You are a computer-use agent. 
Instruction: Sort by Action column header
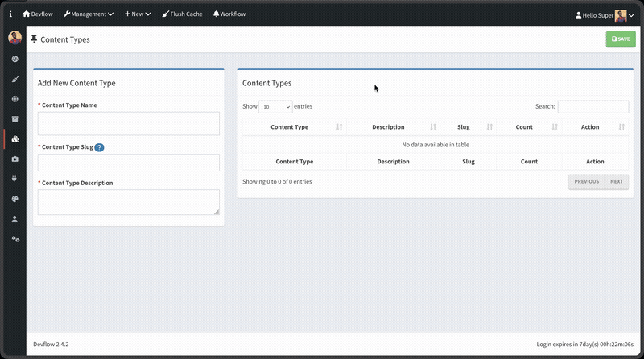pyautogui.click(x=595, y=127)
